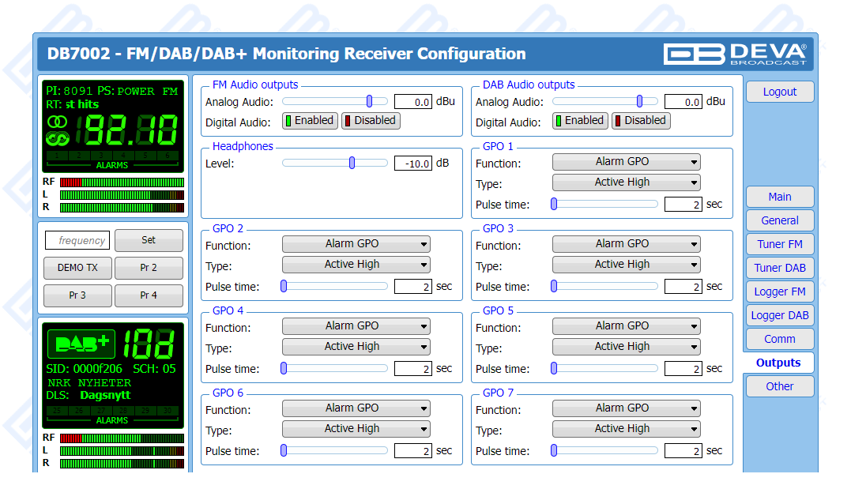Click the FM alarms indicator strip
The image size is (851, 504).
pyautogui.click(x=112, y=156)
